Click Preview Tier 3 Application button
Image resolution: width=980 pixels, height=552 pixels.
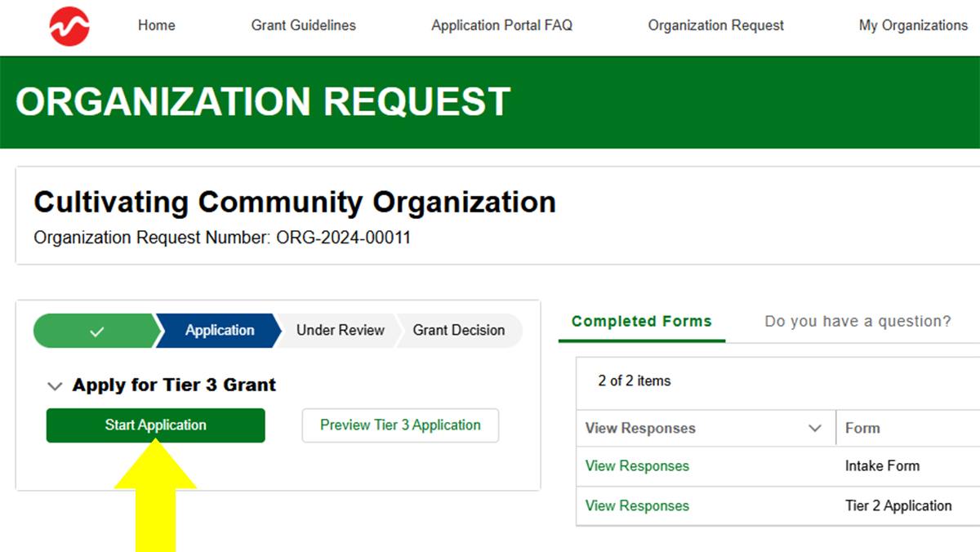coord(400,425)
